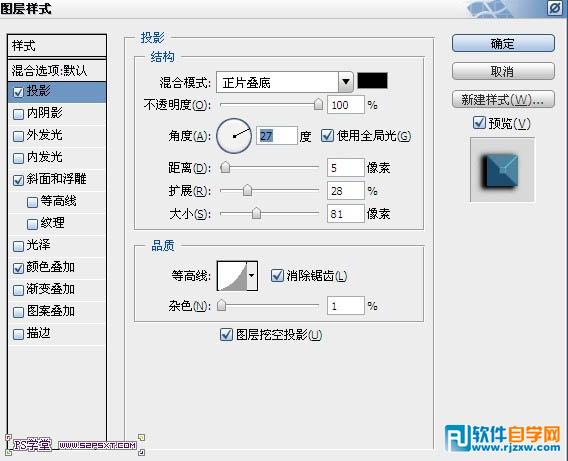568x461 pixels.
Task: Check the 等高线 sub-option checkbox in the styles list
Action: pos(33,202)
